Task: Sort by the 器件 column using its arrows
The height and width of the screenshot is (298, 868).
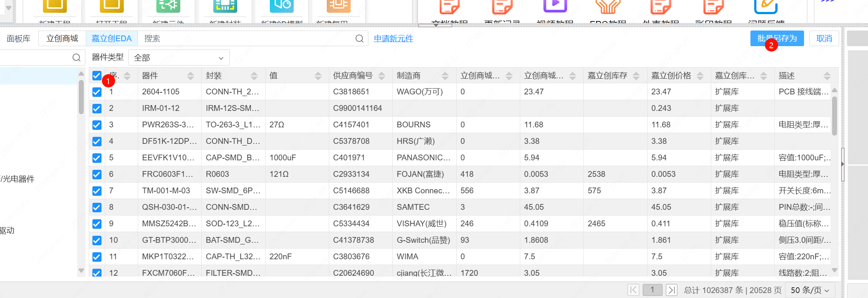Action: point(191,76)
